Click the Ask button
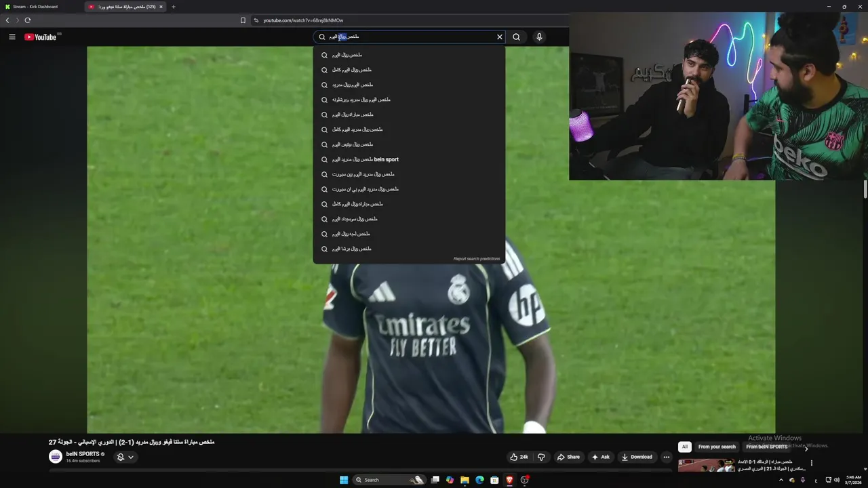This screenshot has height=488, width=868. coord(600,457)
